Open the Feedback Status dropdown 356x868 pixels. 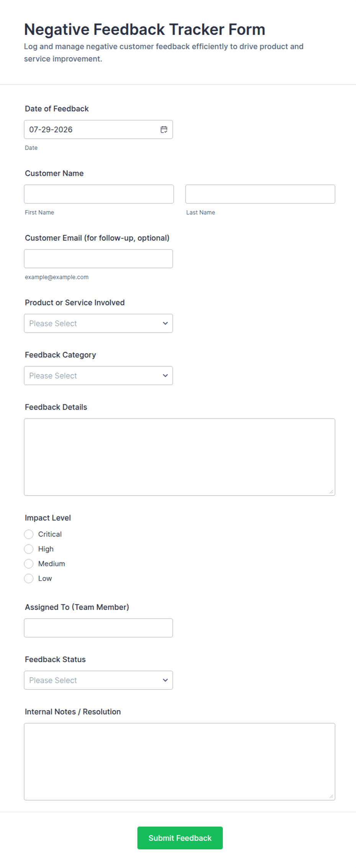[98, 680]
